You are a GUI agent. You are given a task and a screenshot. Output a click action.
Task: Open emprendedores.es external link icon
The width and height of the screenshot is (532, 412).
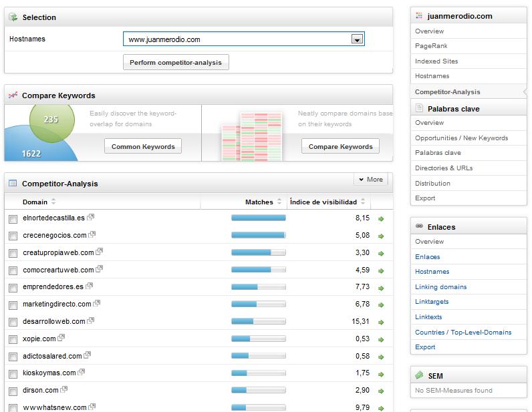90,286
